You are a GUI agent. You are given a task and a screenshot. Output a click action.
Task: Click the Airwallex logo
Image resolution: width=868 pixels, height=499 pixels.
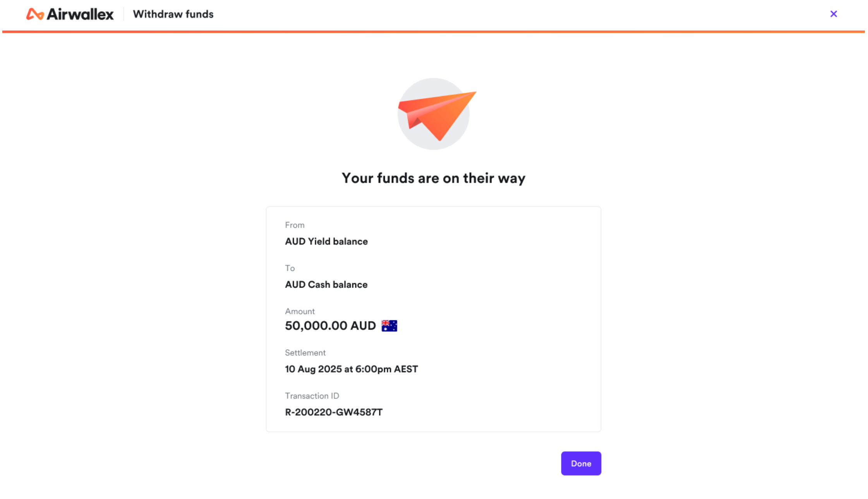tap(70, 14)
